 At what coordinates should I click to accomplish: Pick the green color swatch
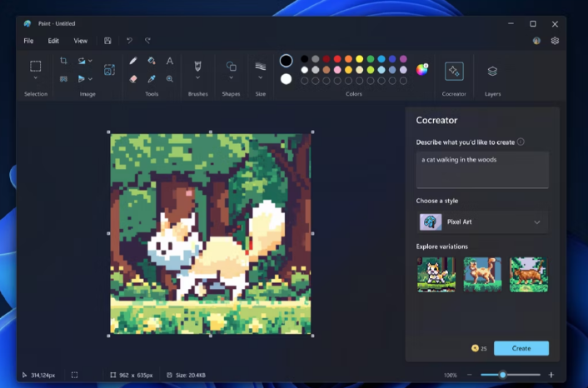tap(371, 59)
